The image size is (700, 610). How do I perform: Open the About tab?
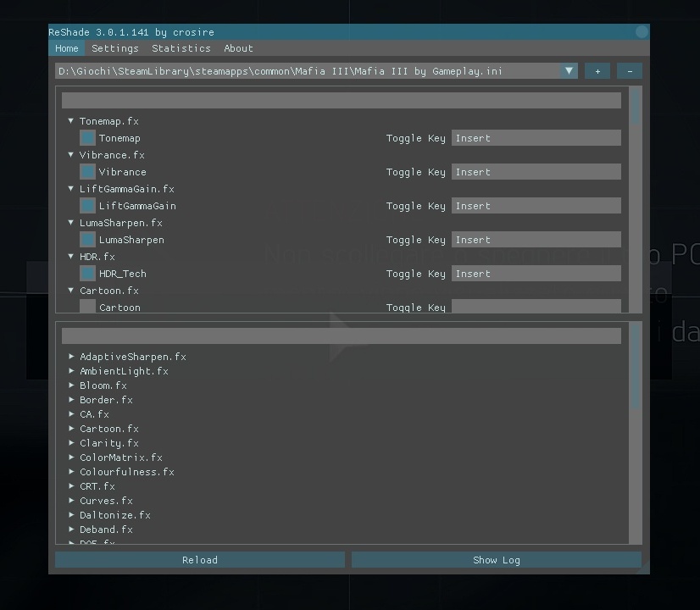(238, 48)
